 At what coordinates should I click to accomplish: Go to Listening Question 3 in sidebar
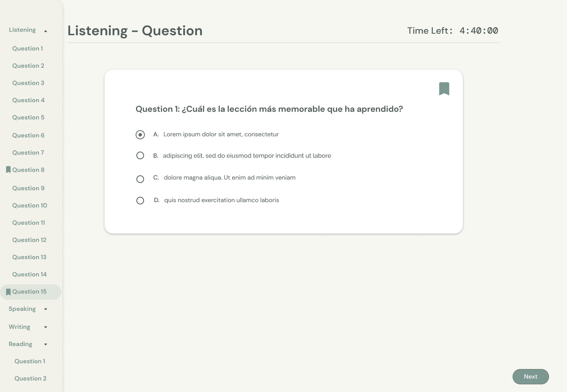click(28, 83)
